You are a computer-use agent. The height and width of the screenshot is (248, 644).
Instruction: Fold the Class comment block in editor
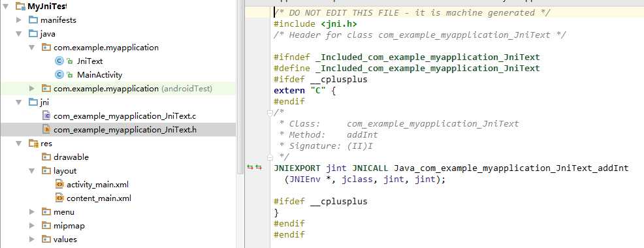coord(270,112)
